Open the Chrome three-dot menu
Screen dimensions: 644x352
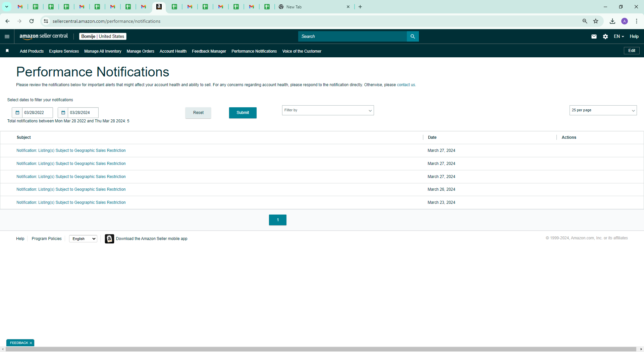(x=637, y=21)
